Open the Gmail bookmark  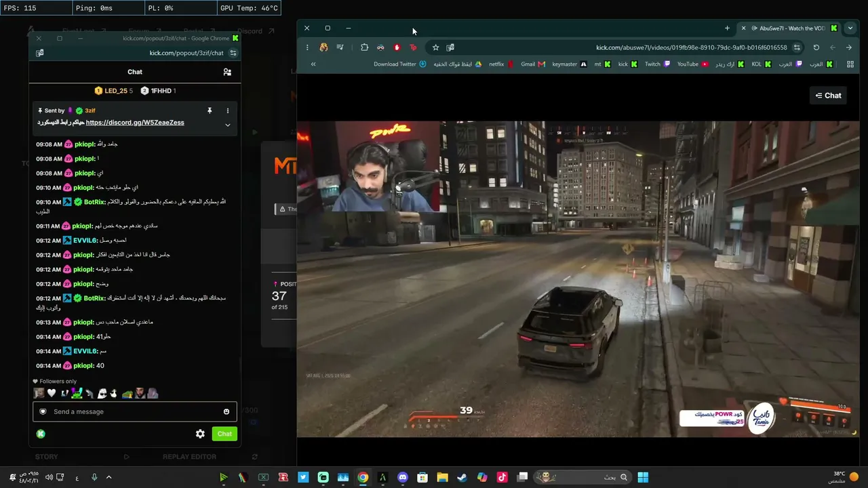click(x=533, y=64)
